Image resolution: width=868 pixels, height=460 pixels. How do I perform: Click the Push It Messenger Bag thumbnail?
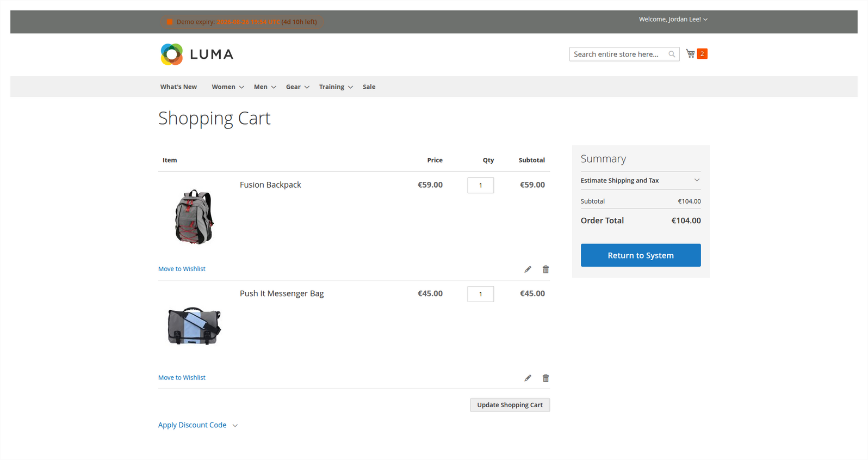click(194, 326)
